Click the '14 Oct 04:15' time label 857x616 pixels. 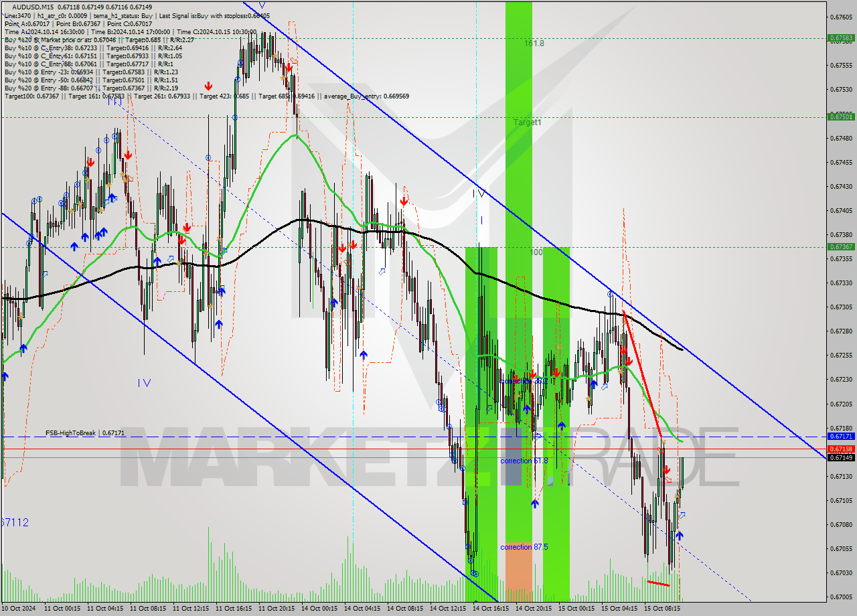click(362, 609)
